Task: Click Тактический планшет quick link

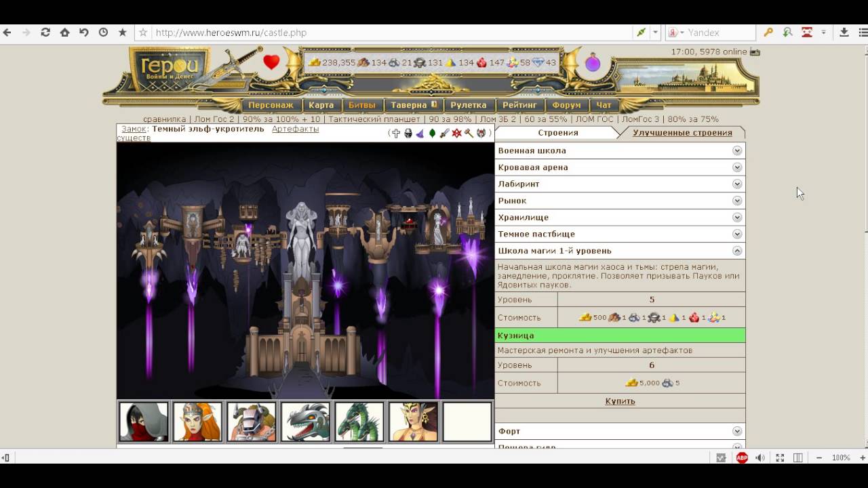Action: click(374, 119)
